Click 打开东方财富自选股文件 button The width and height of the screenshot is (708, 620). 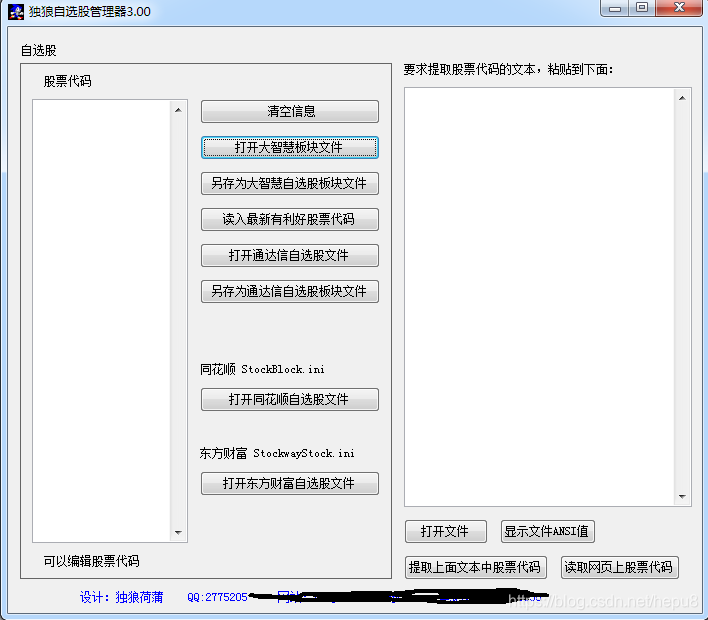pos(289,484)
